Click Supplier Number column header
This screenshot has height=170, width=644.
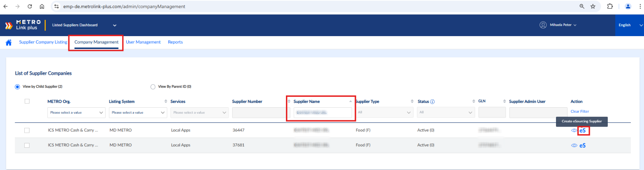247,102
